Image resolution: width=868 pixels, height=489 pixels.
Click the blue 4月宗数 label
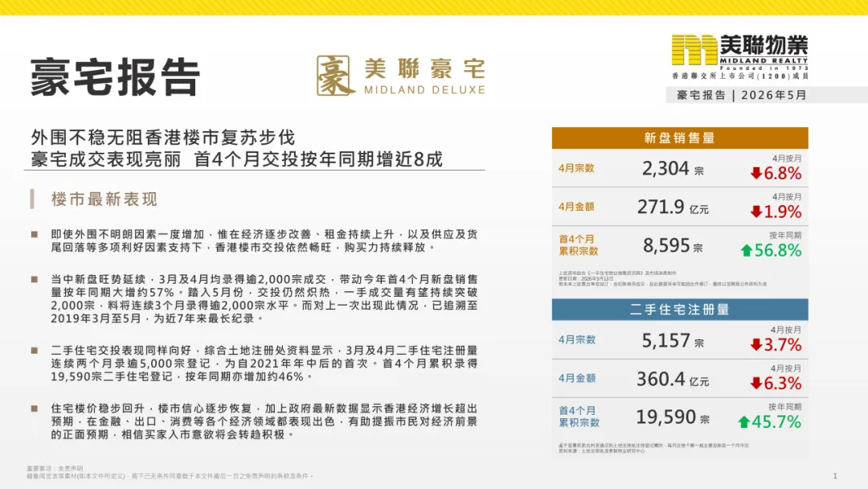point(577,340)
